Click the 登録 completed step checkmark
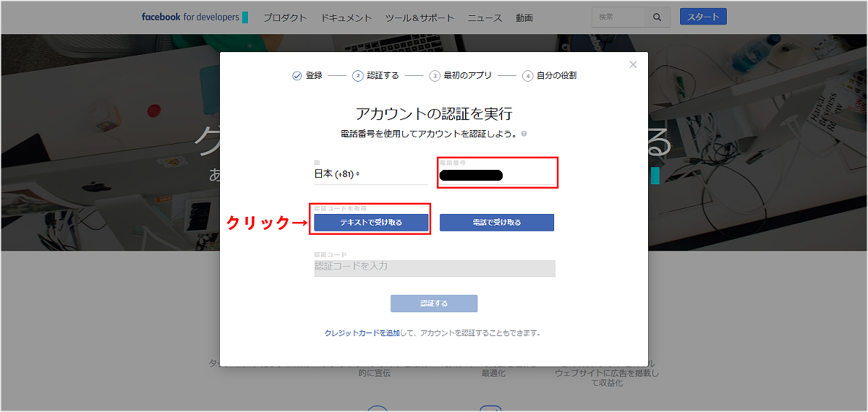 pyautogui.click(x=297, y=75)
